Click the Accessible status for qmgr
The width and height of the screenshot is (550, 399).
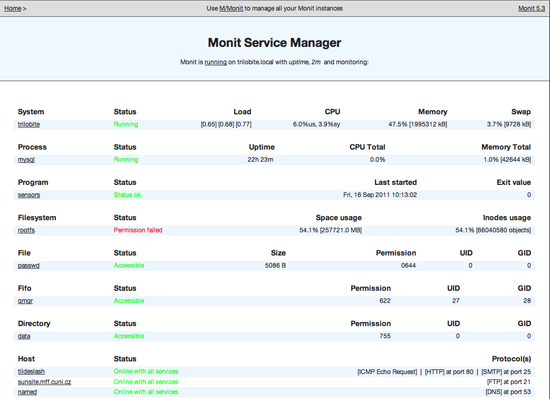(x=129, y=301)
